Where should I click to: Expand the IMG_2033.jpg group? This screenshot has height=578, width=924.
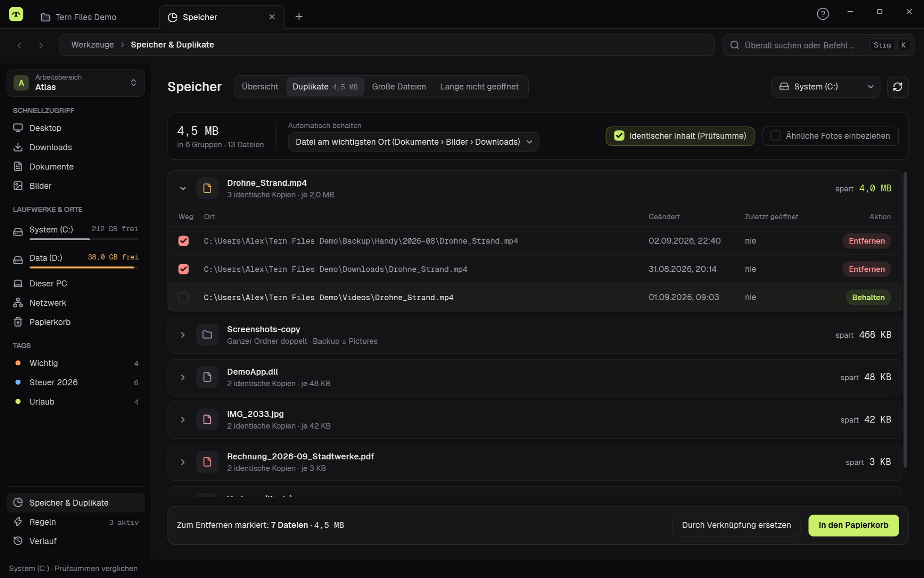click(x=183, y=420)
